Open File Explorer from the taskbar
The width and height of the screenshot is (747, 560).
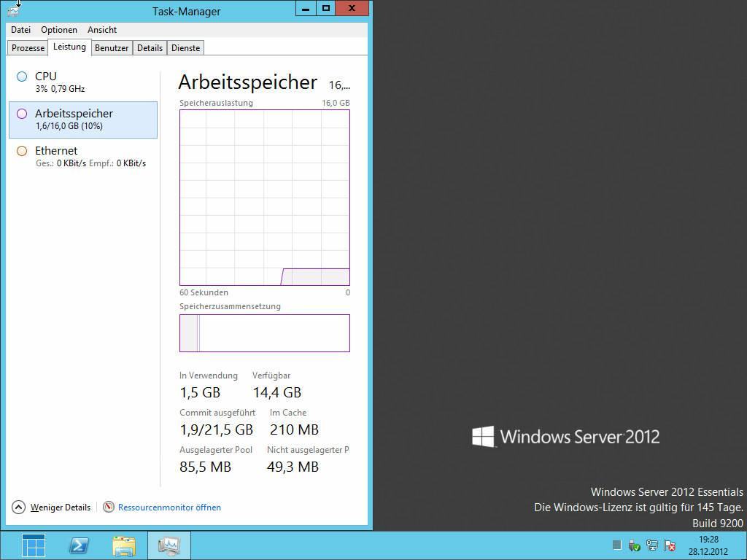point(124,545)
